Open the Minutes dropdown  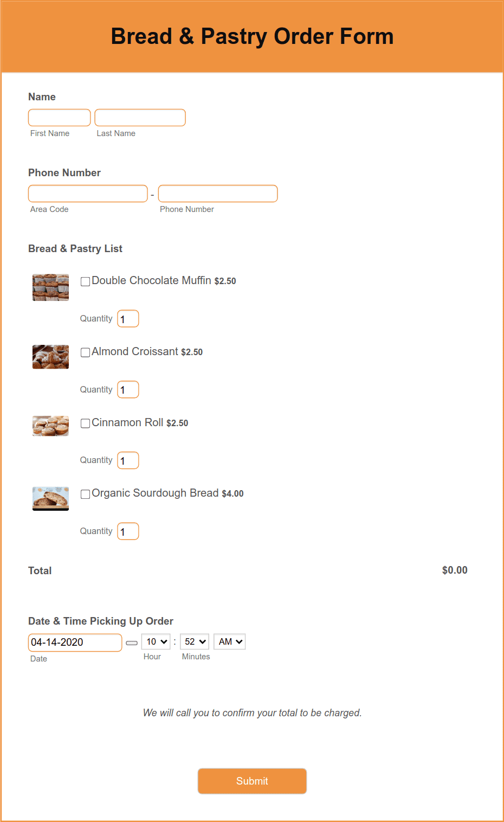tap(194, 641)
